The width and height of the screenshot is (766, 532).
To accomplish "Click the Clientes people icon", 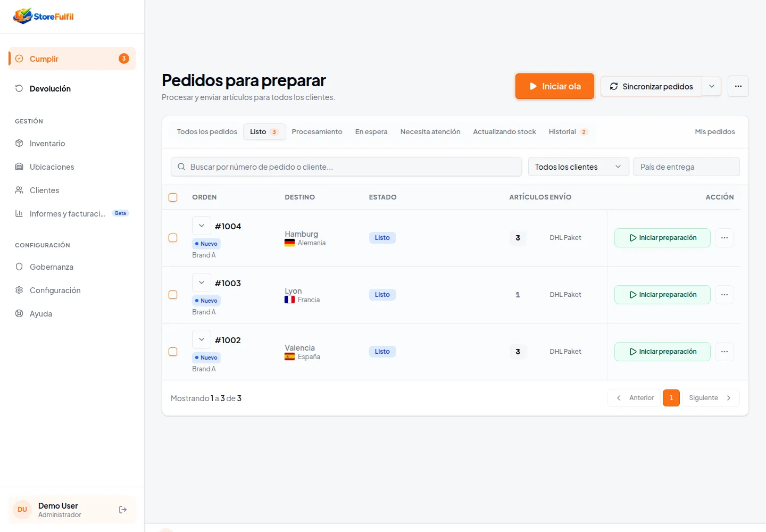I will coord(19,190).
